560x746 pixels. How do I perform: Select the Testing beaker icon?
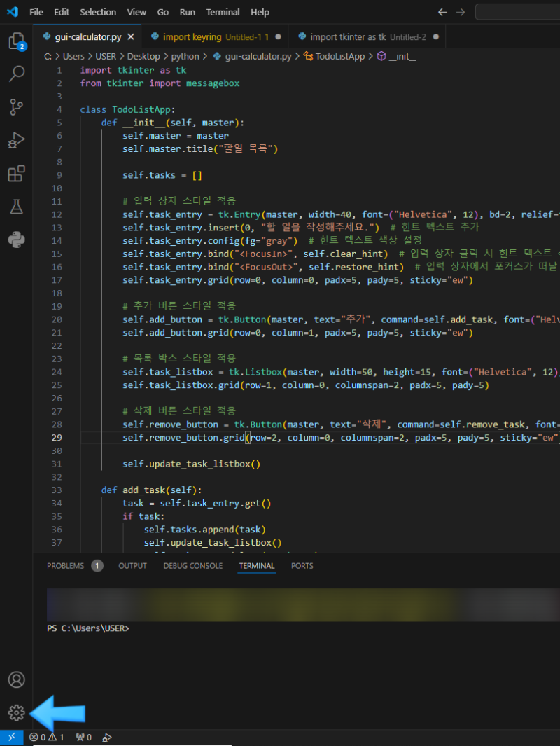point(17,206)
